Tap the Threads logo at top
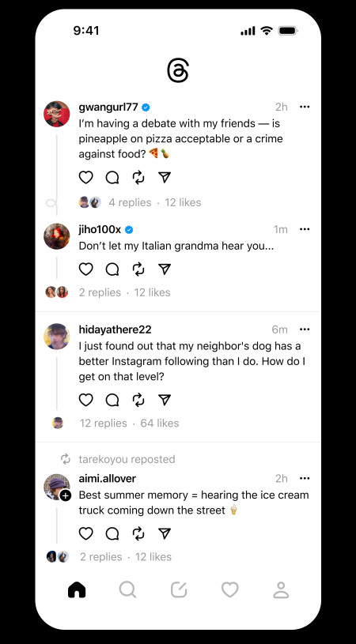Image resolution: width=356 pixels, height=644 pixels. (x=178, y=70)
